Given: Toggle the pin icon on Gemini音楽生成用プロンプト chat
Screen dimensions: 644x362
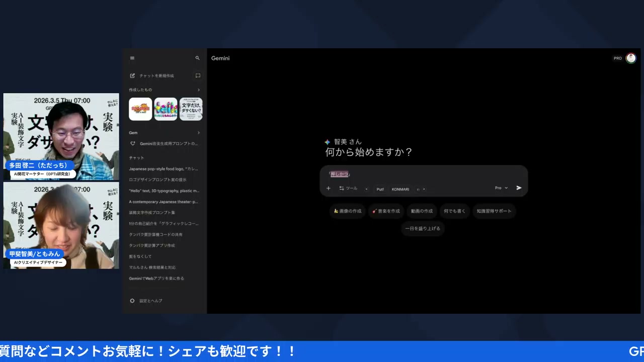Looking at the screenshot, I should (x=132, y=143).
